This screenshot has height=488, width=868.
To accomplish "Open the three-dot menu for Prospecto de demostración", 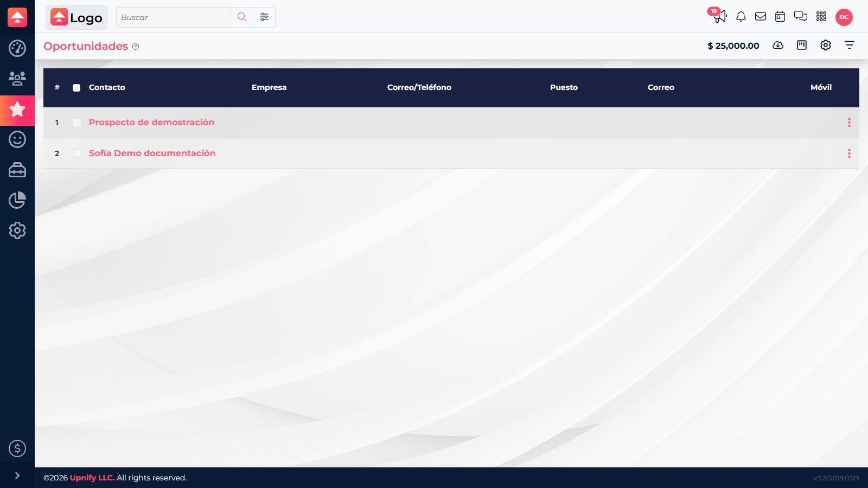I will pyautogui.click(x=849, y=123).
